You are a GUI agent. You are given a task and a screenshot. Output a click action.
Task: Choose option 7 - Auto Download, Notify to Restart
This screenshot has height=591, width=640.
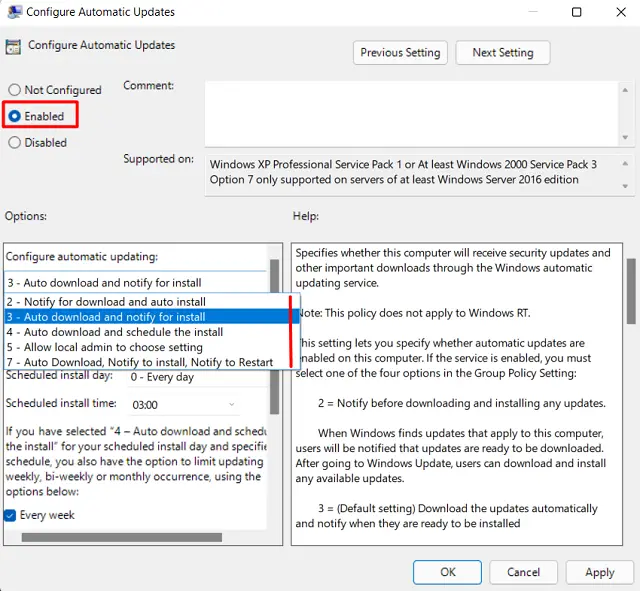(x=140, y=361)
